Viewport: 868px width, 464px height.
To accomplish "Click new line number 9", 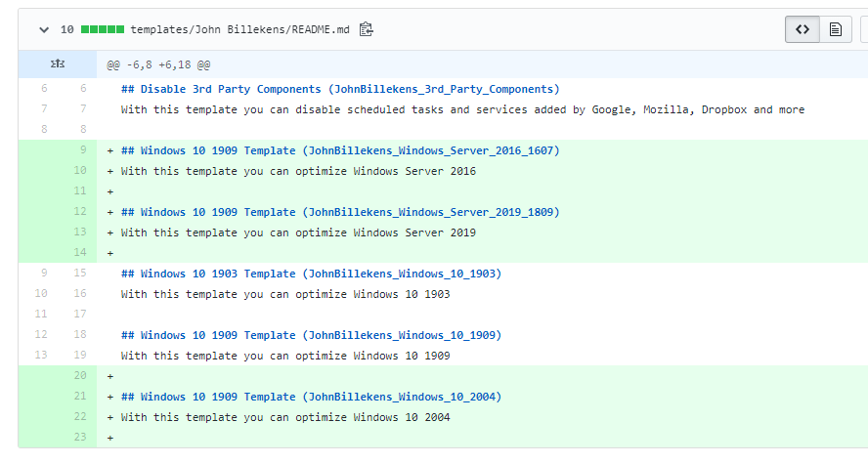I will click(83, 149).
